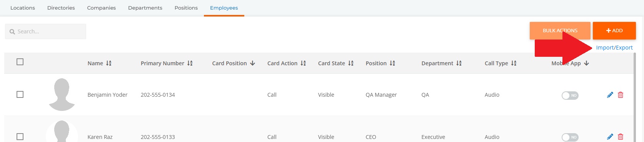
Task: Sort by Card Action sort icon
Action: pos(303,63)
